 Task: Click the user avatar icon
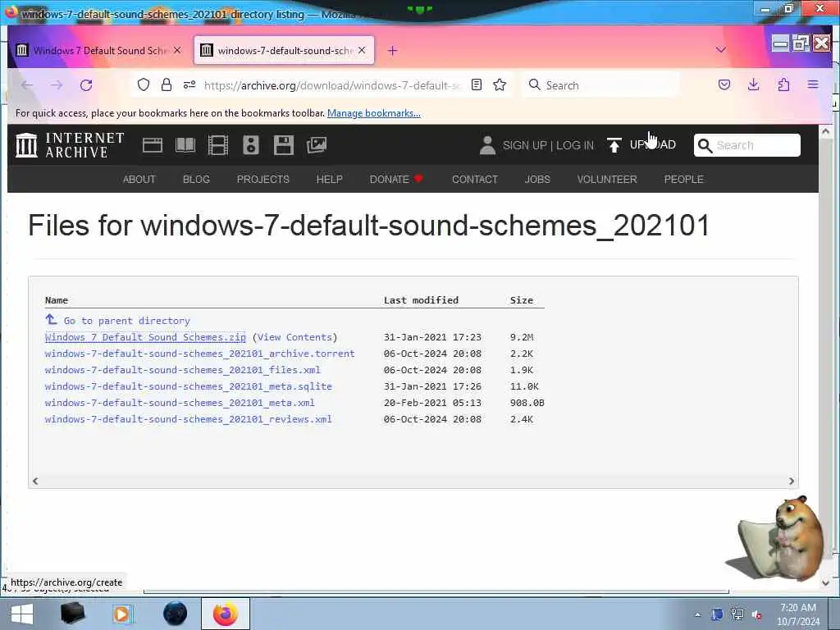[x=487, y=145]
